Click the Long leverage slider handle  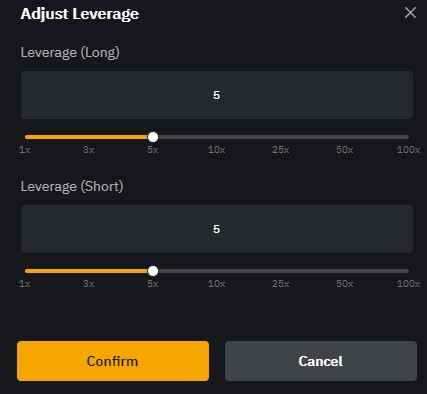coord(153,137)
